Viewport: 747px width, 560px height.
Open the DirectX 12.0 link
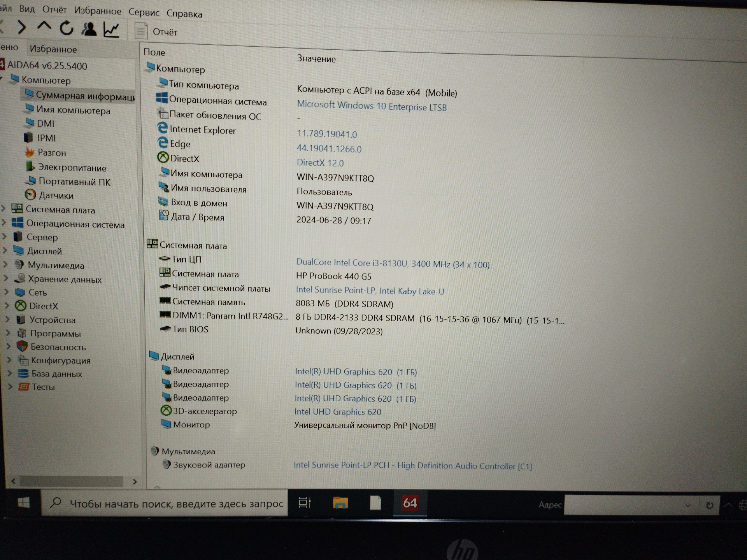coord(320,163)
